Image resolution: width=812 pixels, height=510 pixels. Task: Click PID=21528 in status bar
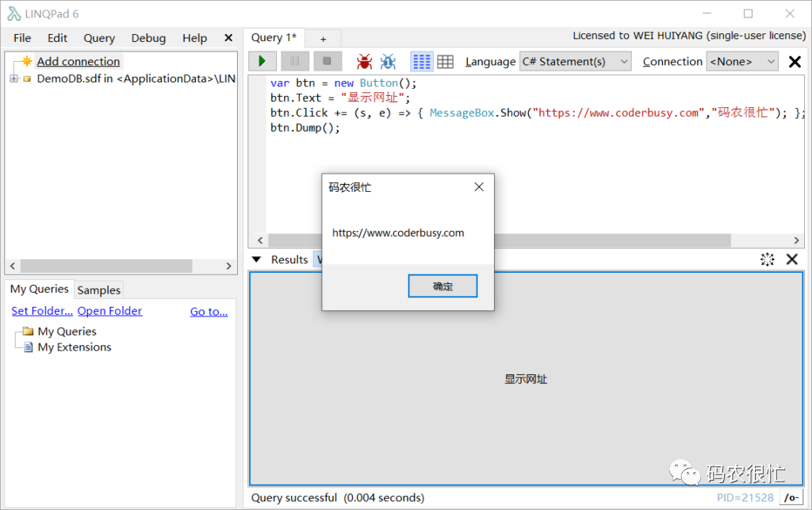click(x=745, y=497)
